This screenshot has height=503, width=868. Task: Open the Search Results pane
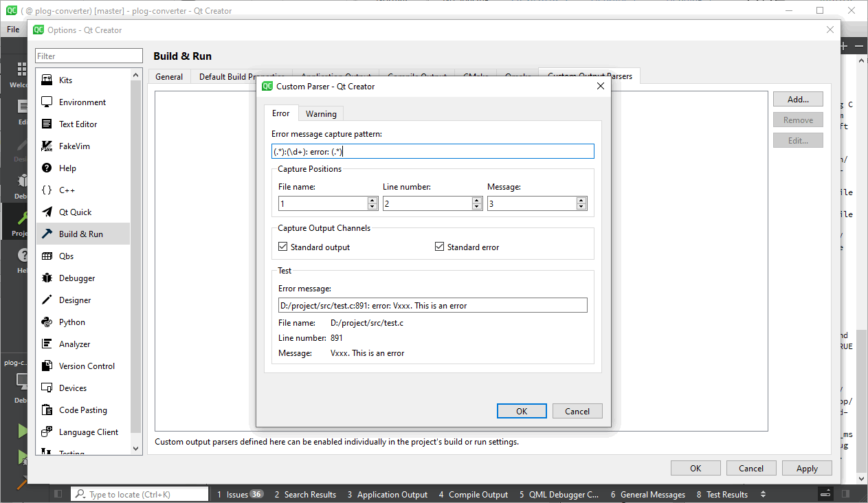305,494
